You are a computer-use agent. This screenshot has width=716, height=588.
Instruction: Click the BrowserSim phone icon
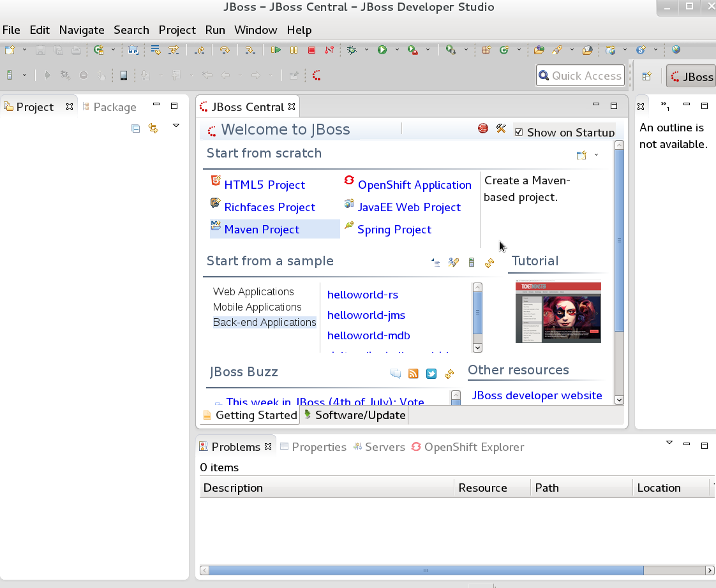coord(124,75)
